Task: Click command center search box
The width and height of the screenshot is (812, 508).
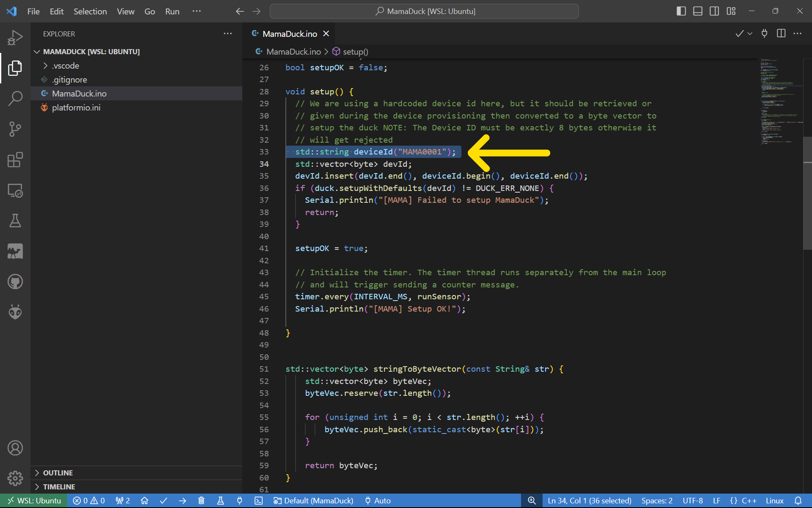Action: [x=424, y=11]
